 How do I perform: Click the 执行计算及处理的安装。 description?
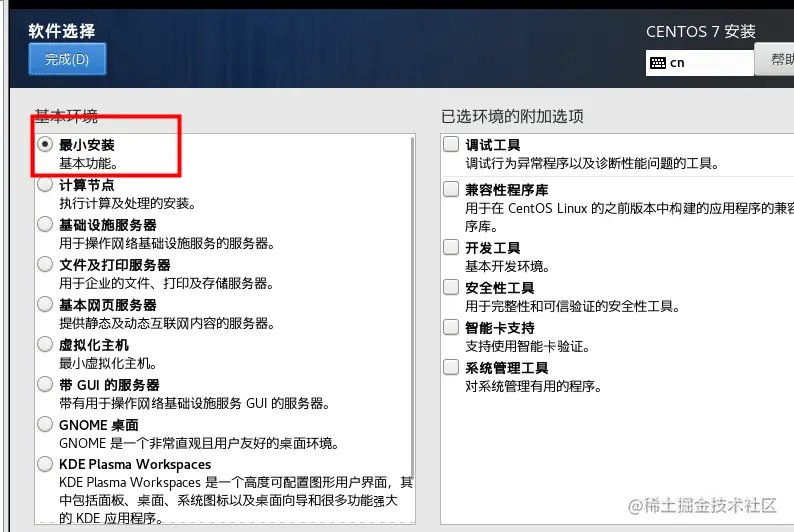128,203
